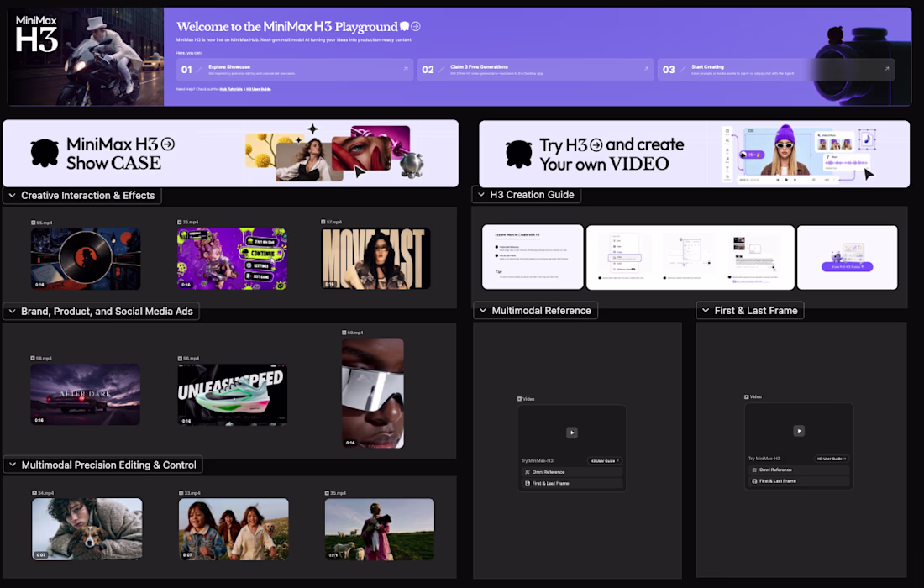Viewport: 924px width, 588px height.
Task: Click the Try H3 create your own VIDEO banner
Action: tap(694, 154)
